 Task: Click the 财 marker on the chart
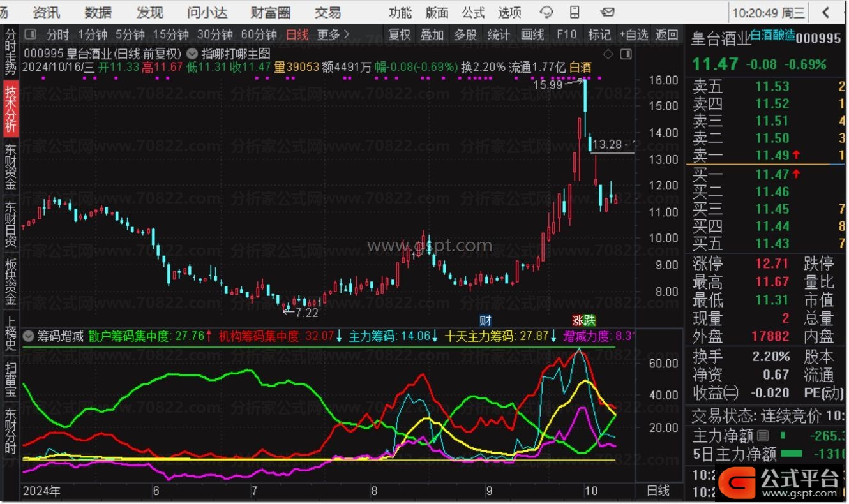coord(486,320)
